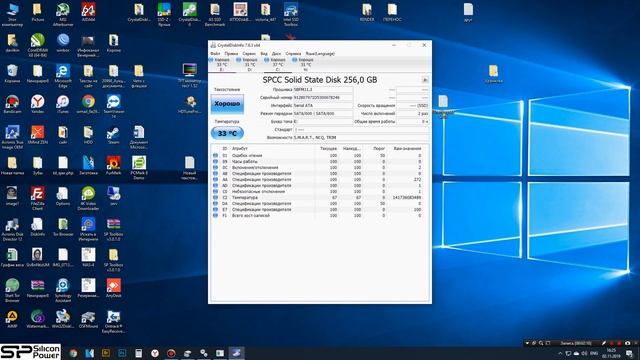
Task: Click Yandex browser icon in the taskbar
Action: (x=155, y=353)
